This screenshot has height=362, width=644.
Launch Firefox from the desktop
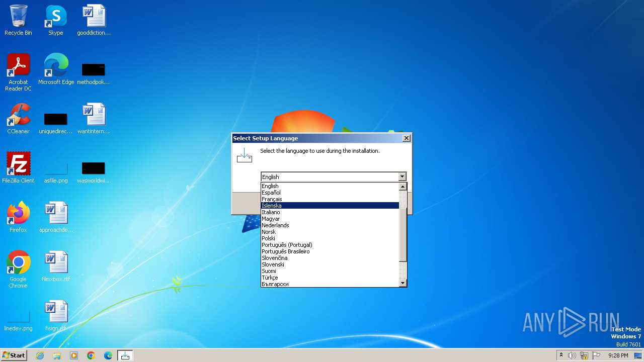pyautogui.click(x=18, y=217)
